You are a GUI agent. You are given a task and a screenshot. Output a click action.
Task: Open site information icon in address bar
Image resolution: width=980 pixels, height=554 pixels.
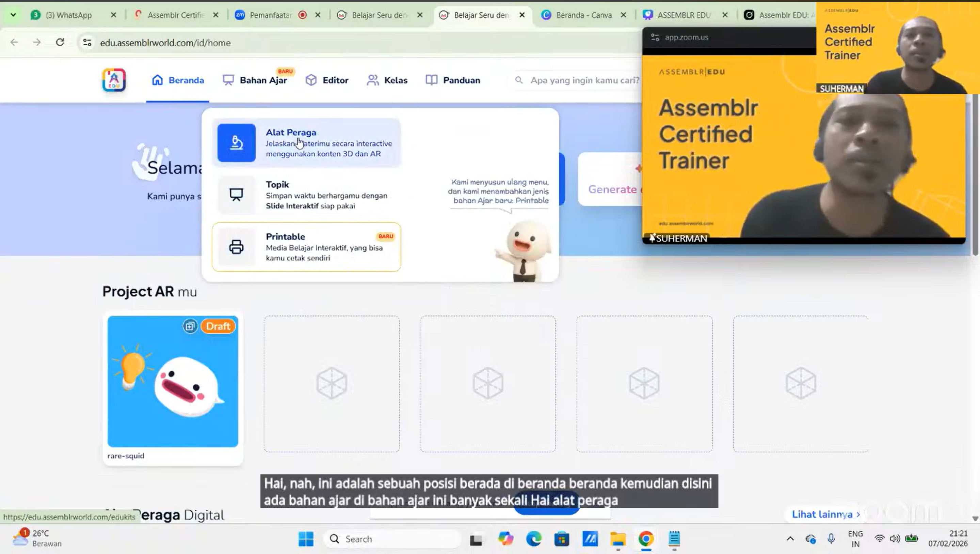87,42
